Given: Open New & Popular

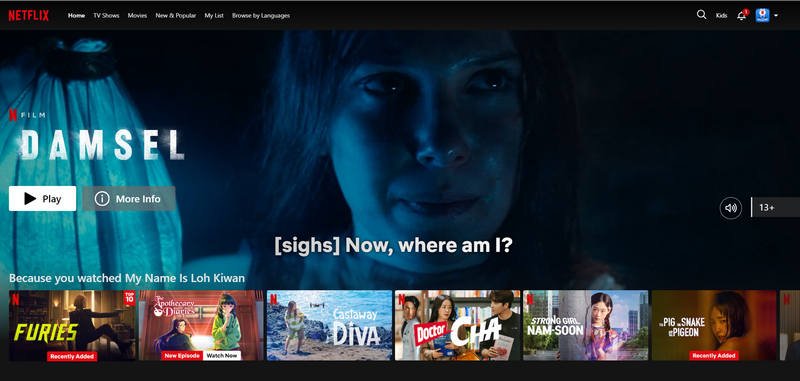Looking at the screenshot, I should (176, 16).
